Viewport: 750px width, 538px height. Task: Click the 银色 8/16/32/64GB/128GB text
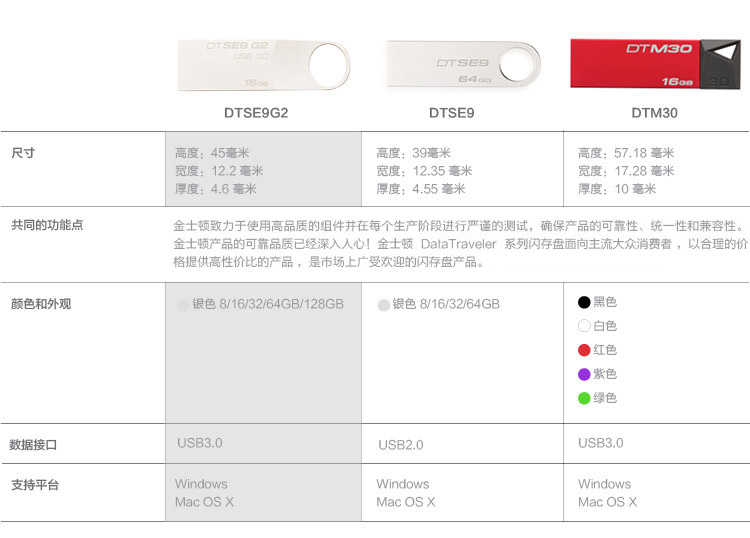pos(268,304)
